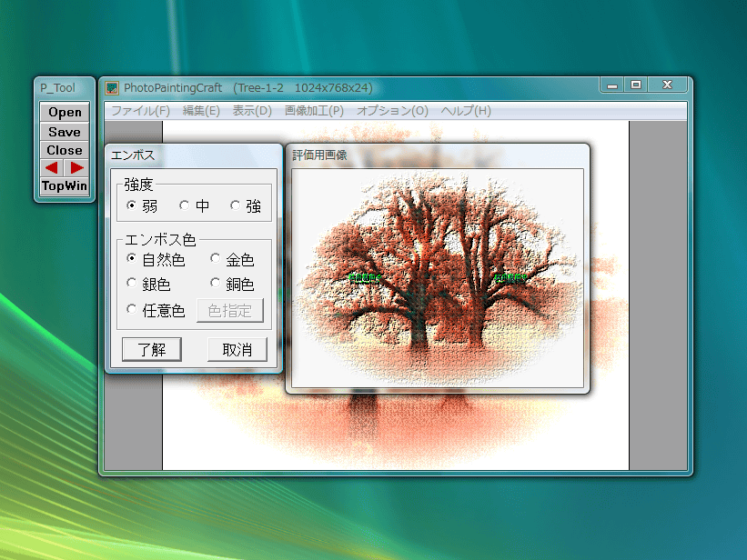Click the Open button in P_Tool
The height and width of the screenshot is (560, 747).
coord(65,113)
